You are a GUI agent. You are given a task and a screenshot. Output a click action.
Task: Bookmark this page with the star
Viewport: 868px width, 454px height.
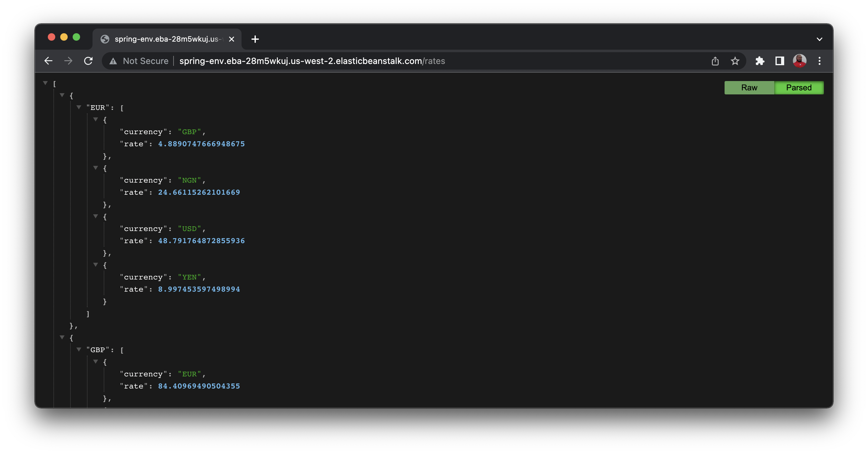point(735,61)
